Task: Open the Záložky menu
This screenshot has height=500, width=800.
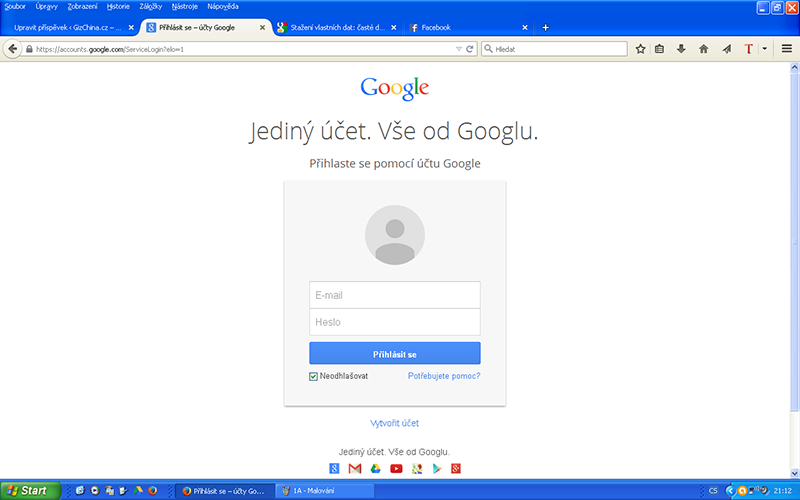Action: 151,7
